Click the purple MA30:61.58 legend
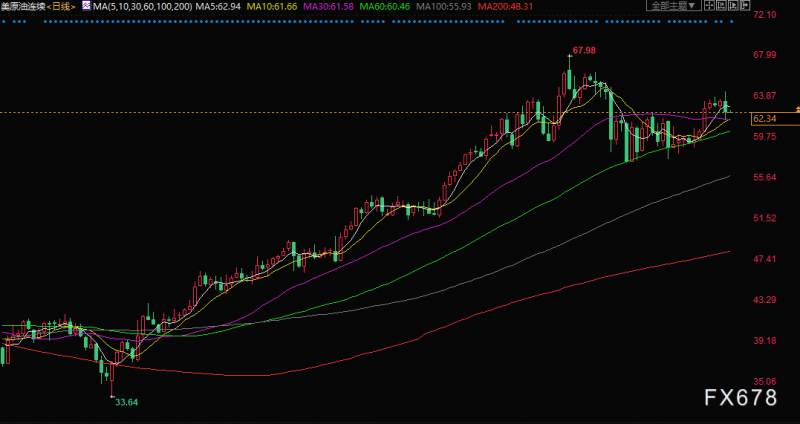 click(329, 7)
